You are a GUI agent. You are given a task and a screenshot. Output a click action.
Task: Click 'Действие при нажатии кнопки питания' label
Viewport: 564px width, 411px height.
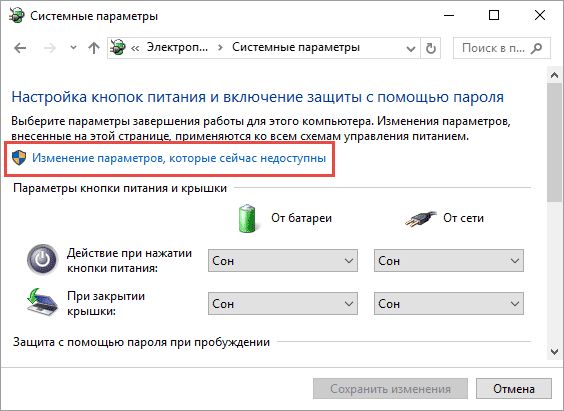129,260
